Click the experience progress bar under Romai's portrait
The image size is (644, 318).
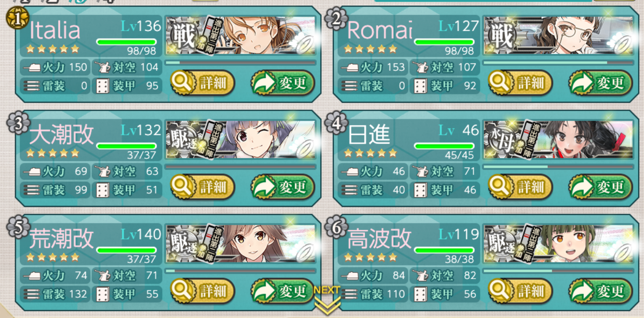pyautogui.click(x=559, y=62)
